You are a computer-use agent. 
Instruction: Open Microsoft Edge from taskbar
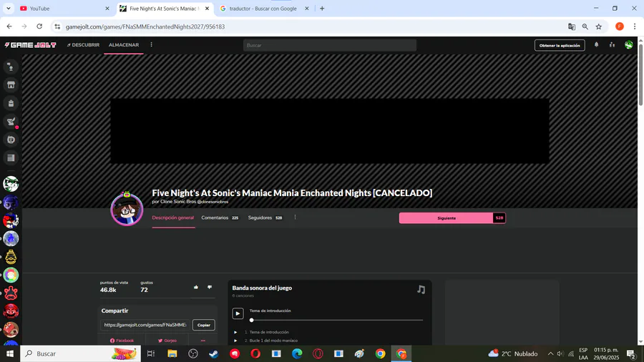[x=297, y=354]
